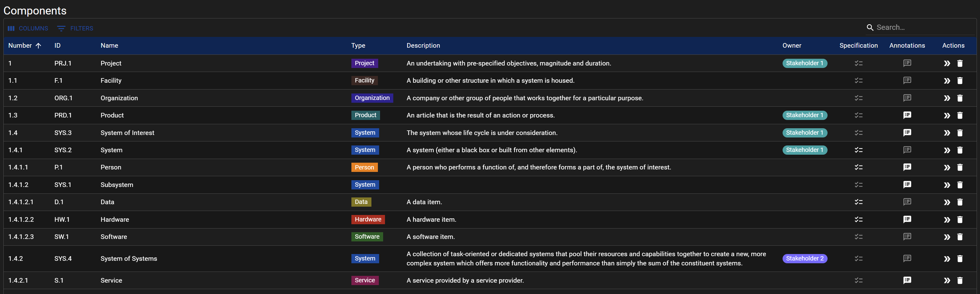Open annotations for System of Systems

907,259
